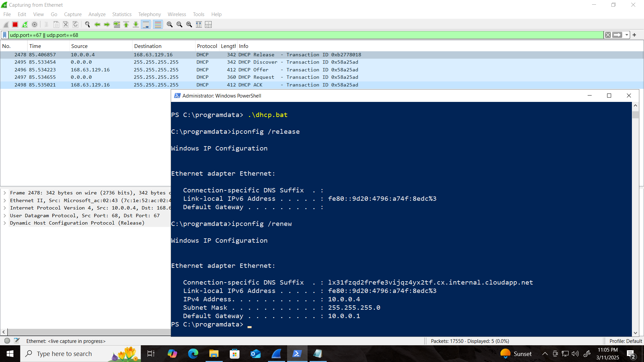Open the Analyze menu

point(97,14)
